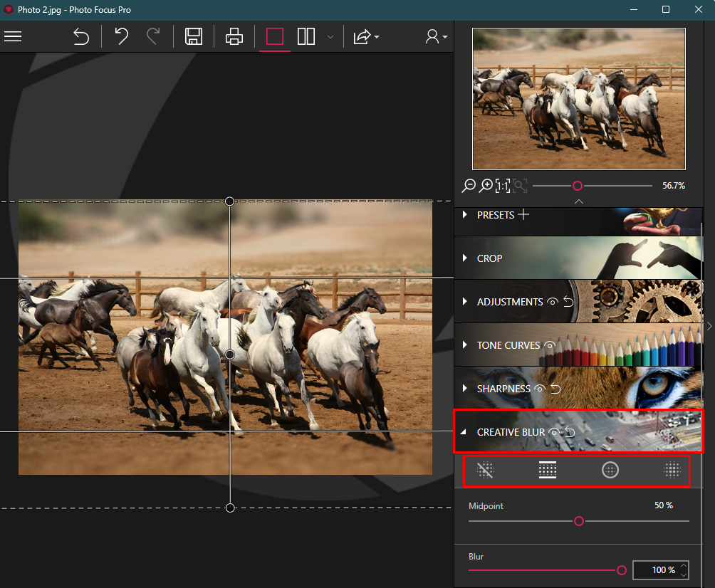
Task: Click the top dashed-line blur handle
Action: [230, 201]
